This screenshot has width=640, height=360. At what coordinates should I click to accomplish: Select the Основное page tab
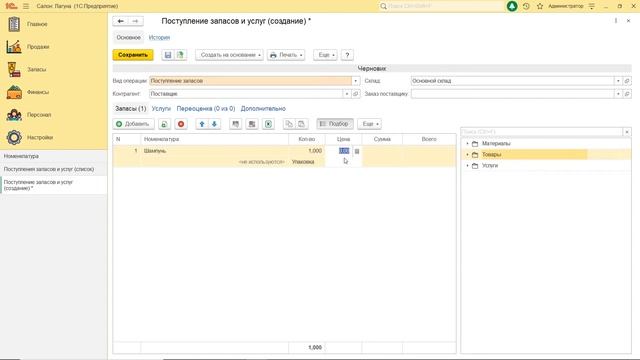coord(129,38)
